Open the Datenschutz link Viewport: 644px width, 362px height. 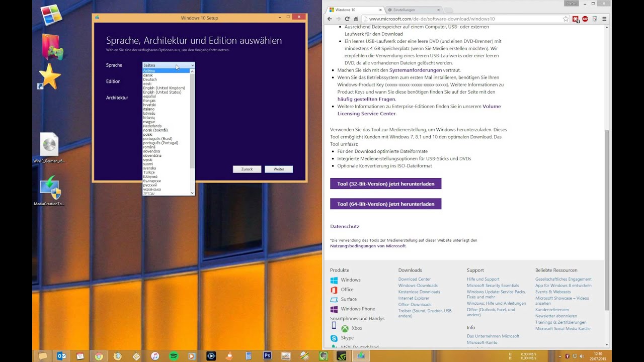pyautogui.click(x=345, y=227)
